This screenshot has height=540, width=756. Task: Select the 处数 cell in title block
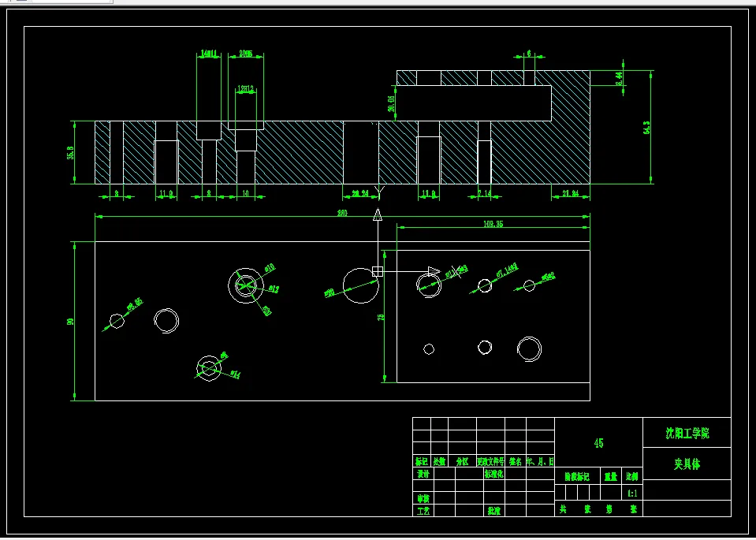tap(439, 461)
